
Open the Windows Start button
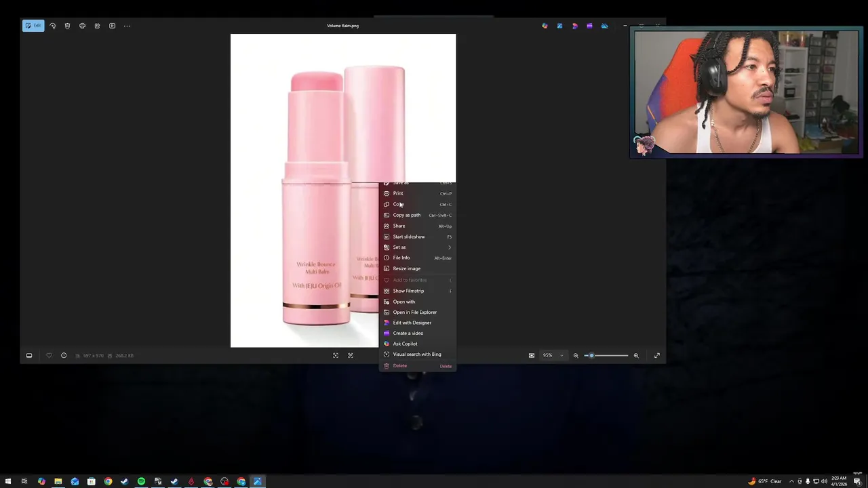7,481
